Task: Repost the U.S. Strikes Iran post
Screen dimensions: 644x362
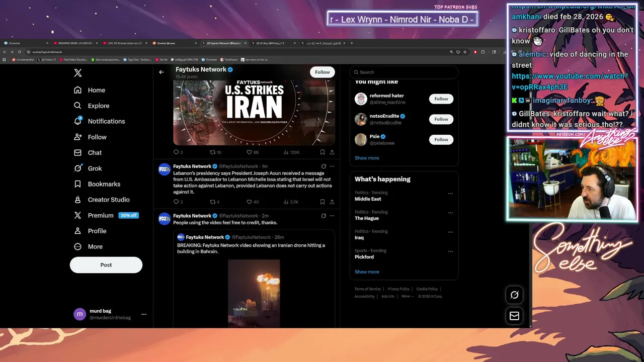Action: tap(215, 152)
